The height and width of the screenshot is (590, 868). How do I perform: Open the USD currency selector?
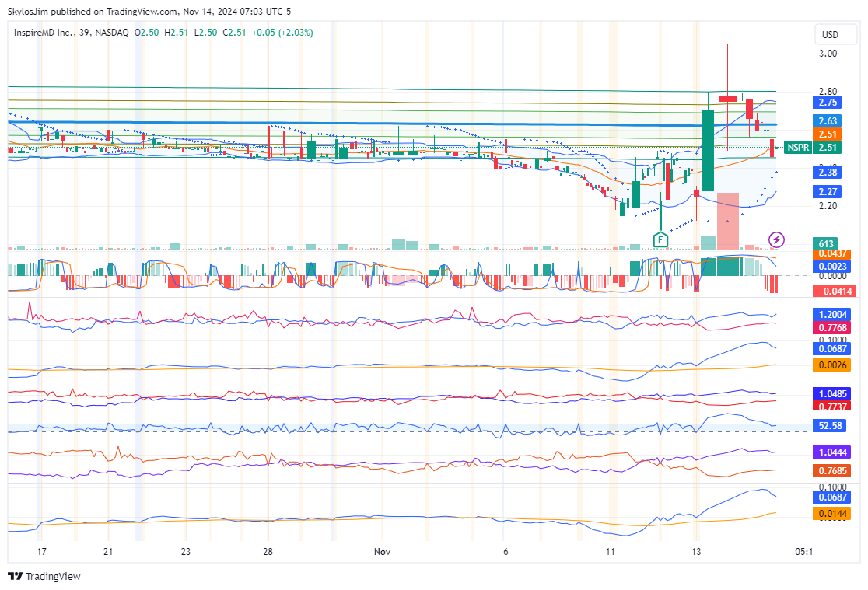pyautogui.click(x=830, y=34)
